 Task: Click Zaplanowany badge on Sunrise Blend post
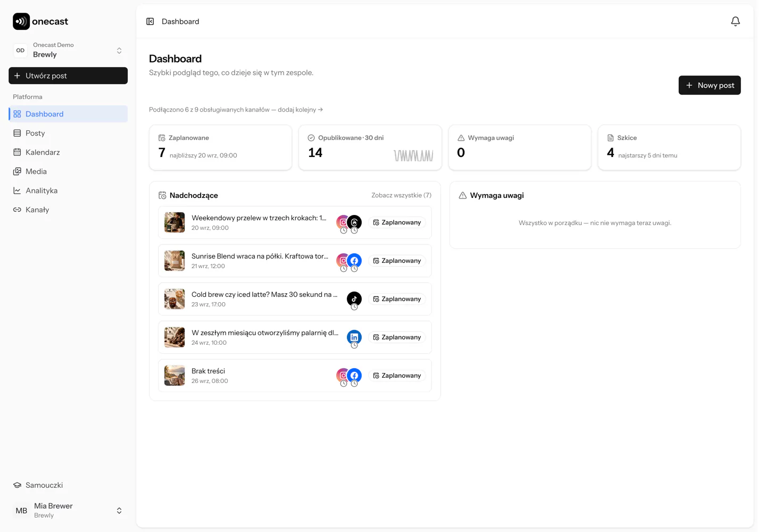click(x=397, y=261)
